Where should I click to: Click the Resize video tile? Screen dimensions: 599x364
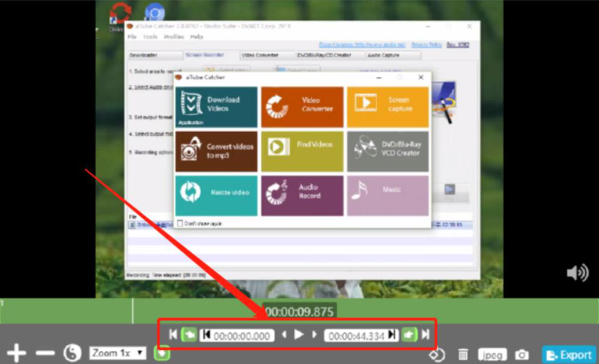[216, 196]
